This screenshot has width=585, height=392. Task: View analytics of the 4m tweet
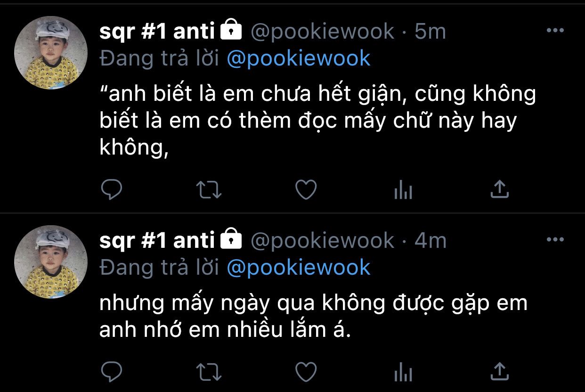tap(403, 372)
